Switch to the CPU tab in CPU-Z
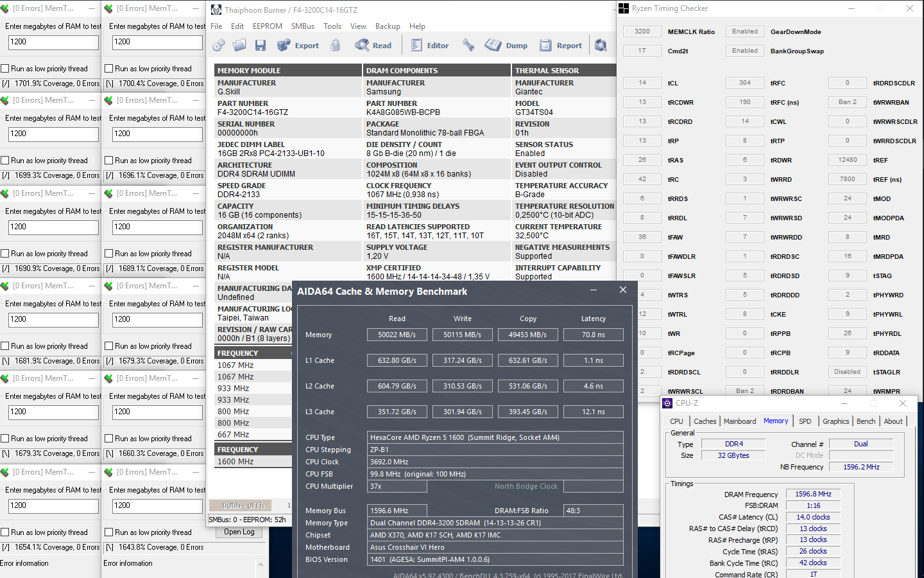924x578 pixels. point(676,421)
